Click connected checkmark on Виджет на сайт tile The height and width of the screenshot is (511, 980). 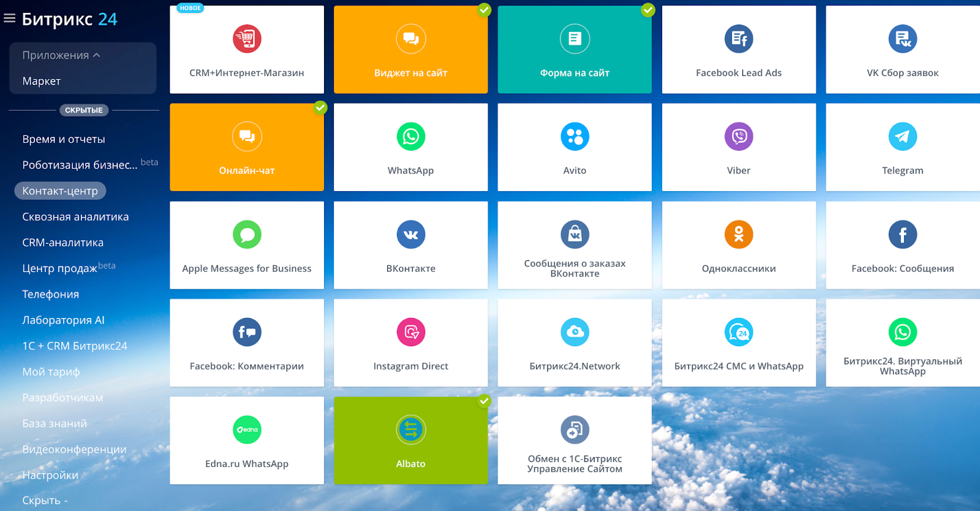tap(484, 9)
